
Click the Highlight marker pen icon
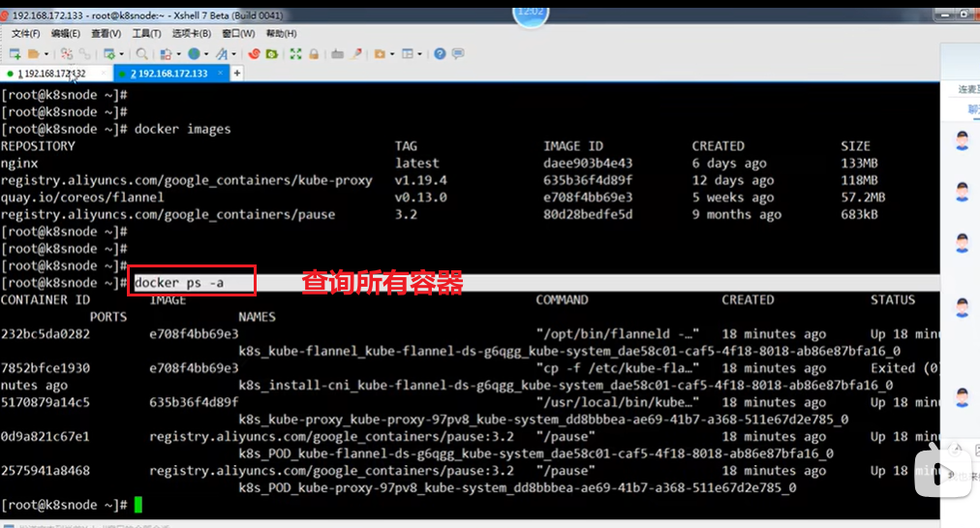click(356, 54)
